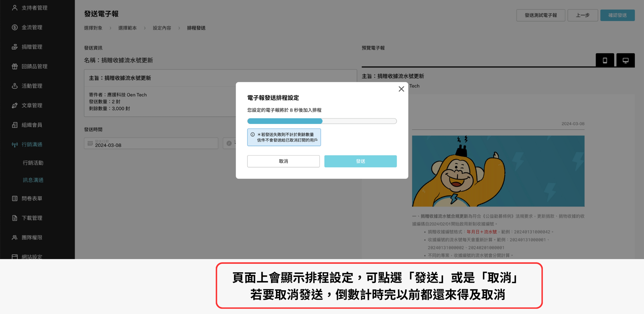
Task: Click the 組織會員 building icon
Action: pyautogui.click(x=14, y=125)
